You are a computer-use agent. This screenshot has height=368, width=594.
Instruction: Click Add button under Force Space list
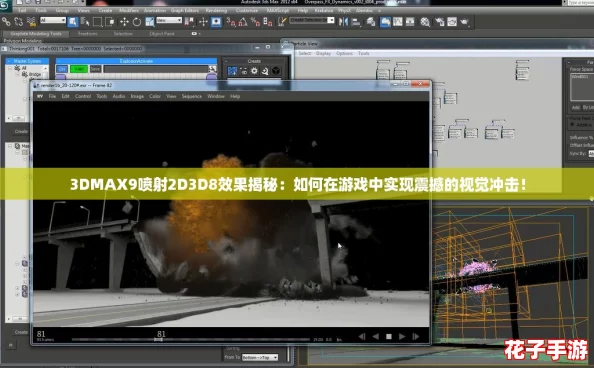[x=576, y=108]
